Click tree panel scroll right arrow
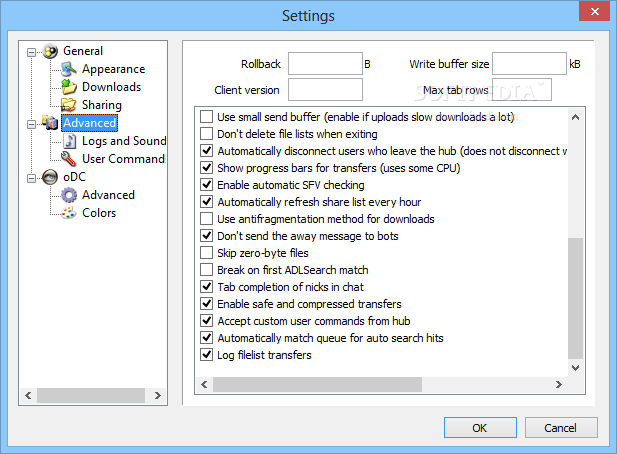The width and height of the screenshot is (617, 454). pyautogui.click(x=158, y=395)
